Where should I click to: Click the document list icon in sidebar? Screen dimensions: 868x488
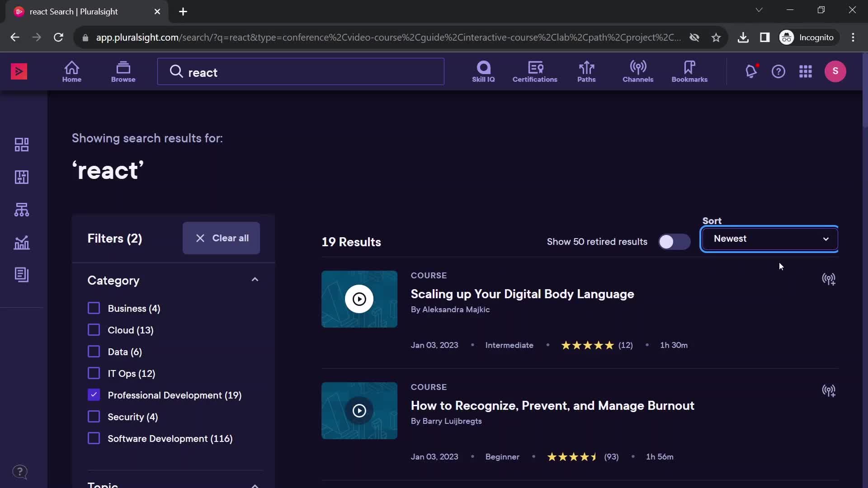22,275
